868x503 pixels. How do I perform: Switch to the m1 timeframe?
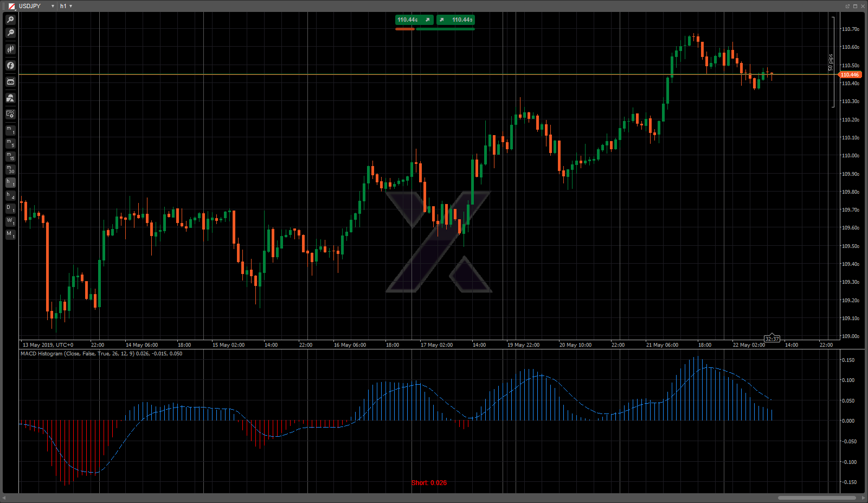click(10, 130)
